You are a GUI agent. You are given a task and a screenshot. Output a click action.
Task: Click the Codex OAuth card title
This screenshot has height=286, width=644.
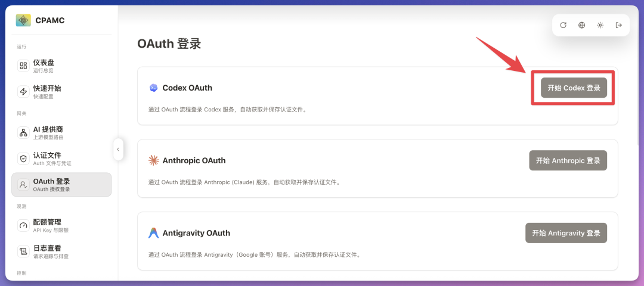click(187, 88)
